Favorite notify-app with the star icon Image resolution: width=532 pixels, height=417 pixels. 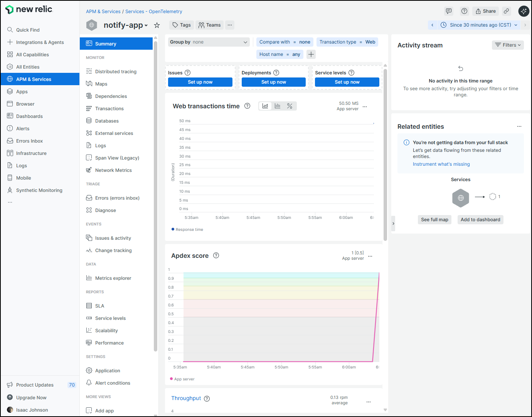[x=157, y=25]
